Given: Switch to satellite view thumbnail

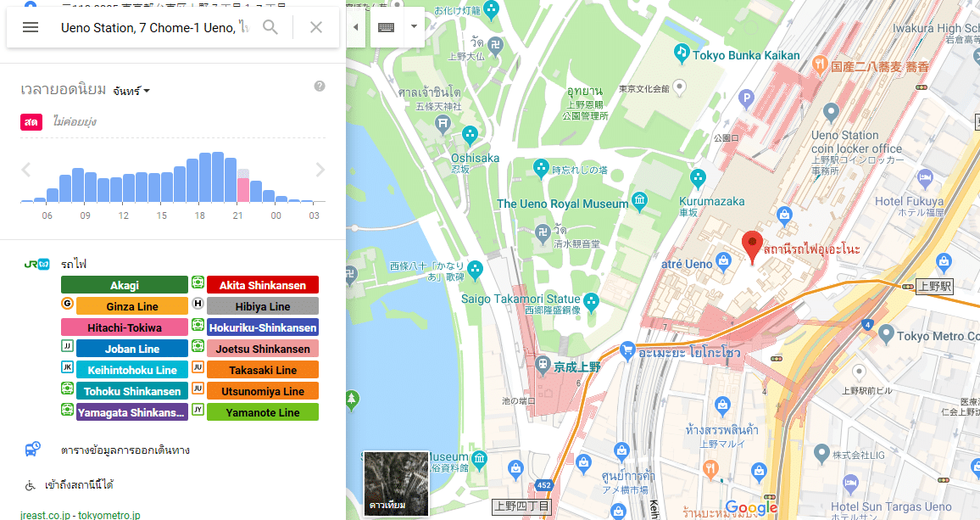Looking at the screenshot, I should 396,483.
